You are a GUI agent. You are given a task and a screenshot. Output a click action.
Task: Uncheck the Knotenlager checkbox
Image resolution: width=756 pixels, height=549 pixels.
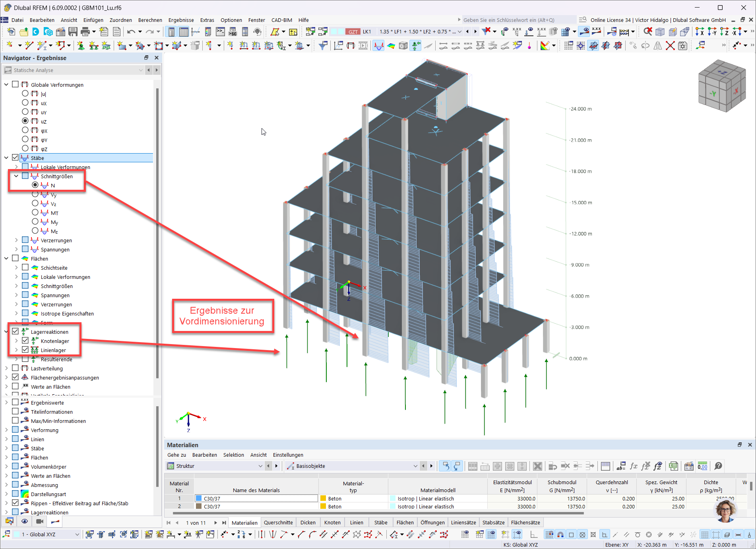pyautogui.click(x=25, y=341)
